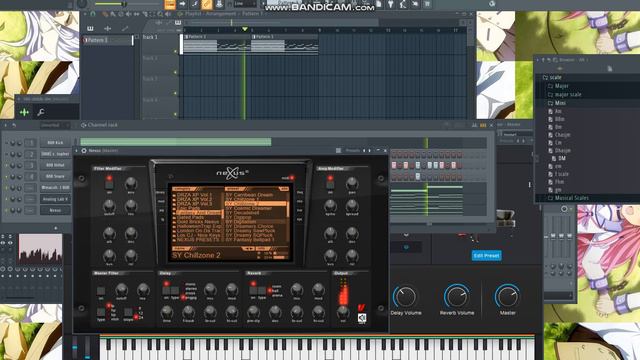Select the DM file in browser

[x=562, y=158]
